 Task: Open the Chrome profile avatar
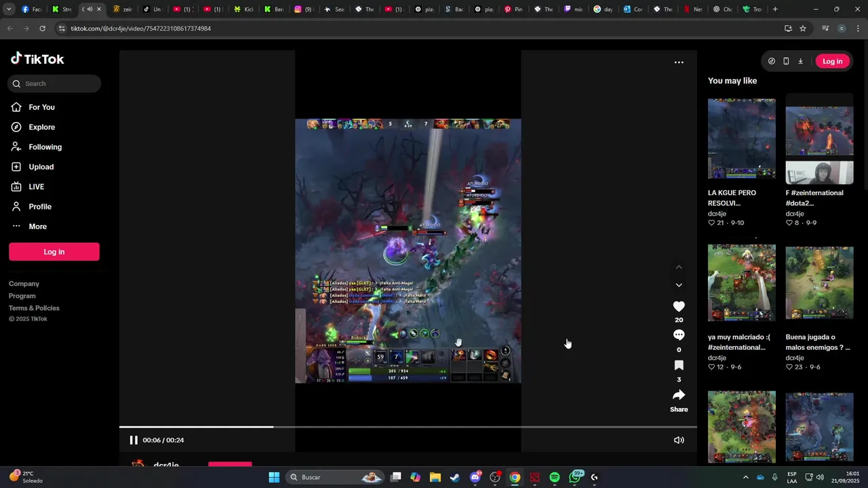tap(842, 28)
